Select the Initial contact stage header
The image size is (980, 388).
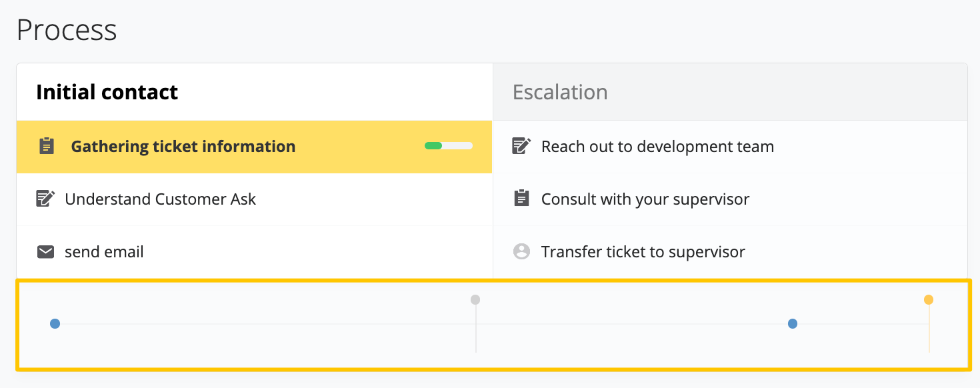tap(107, 92)
